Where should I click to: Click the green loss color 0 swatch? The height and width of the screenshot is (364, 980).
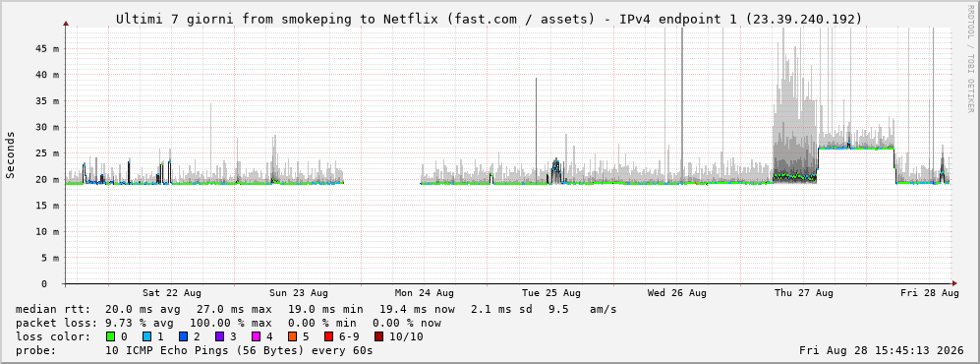(x=111, y=336)
